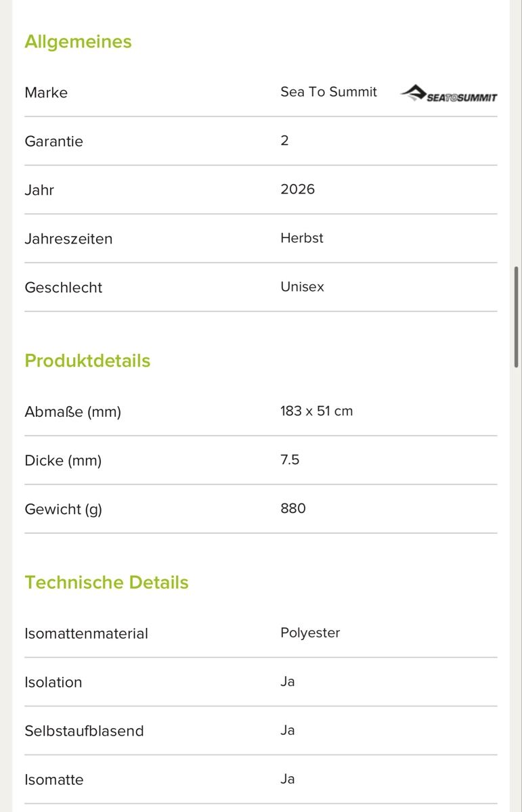The image size is (522, 812).
Task: Click the Abmaße value 183 x 51 cm
Action: pos(316,411)
